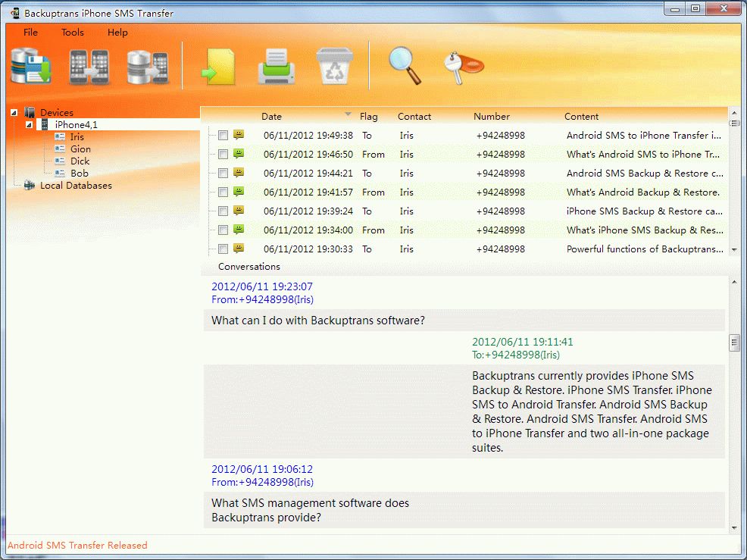Image resolution: width=747 pixels, height=560 pixels.
Task: Click "Powerful functions of Backuptrans..." content
Action: 645,249
